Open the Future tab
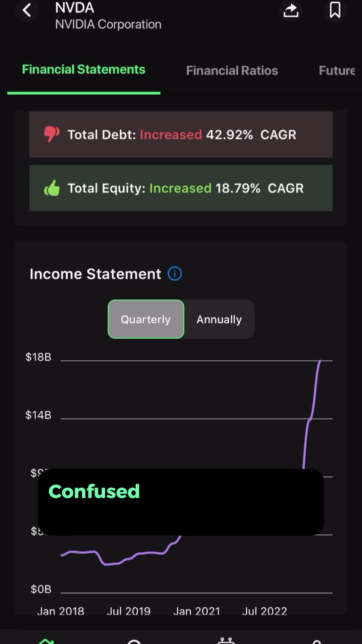Screen dimensions: 362x644 point(337,70)
